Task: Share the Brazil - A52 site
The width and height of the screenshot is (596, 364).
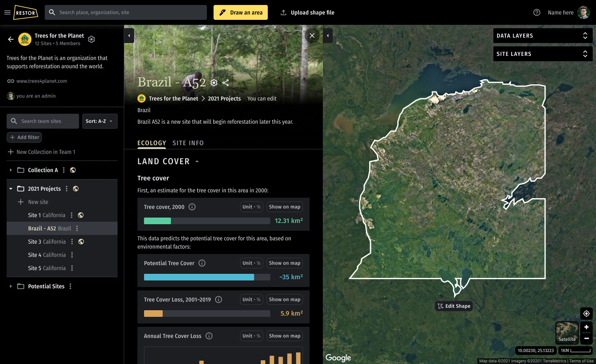Action: 226,83
